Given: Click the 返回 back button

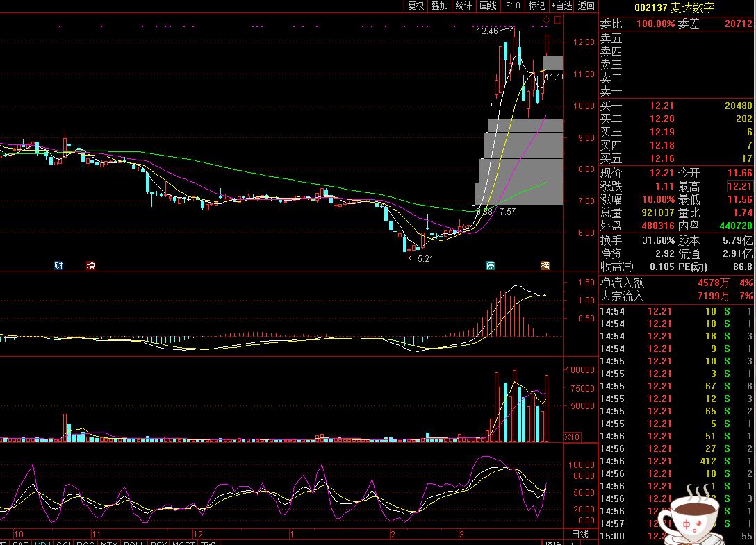Looking at the screenshot, I should (586, 6).
